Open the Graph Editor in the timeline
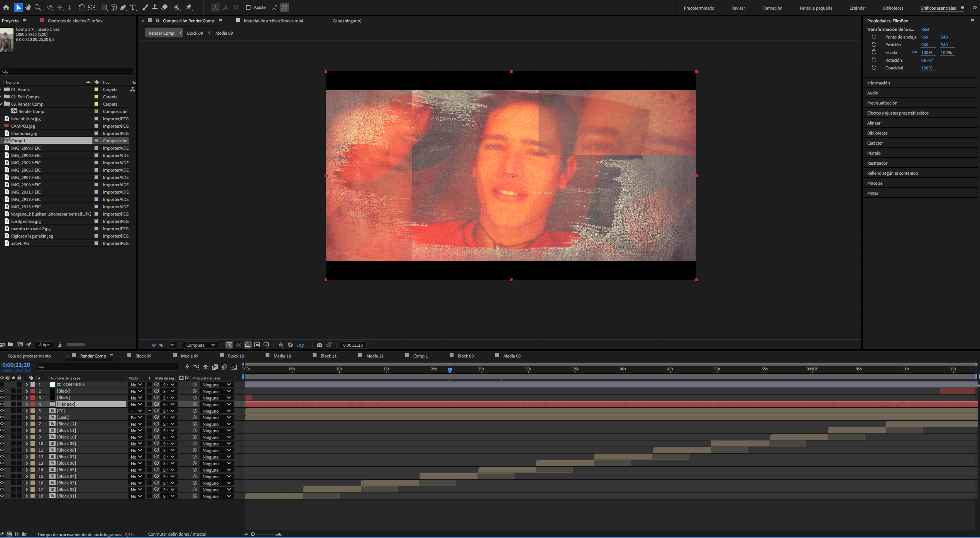Viewport: 980px width, 538px height. point(234,367)
